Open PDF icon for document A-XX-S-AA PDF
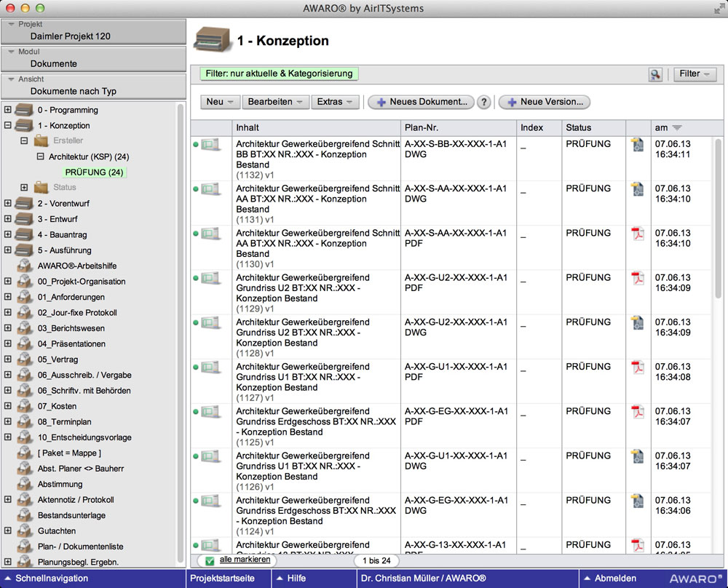The image size is (728, 588). (x=638, y=234)
